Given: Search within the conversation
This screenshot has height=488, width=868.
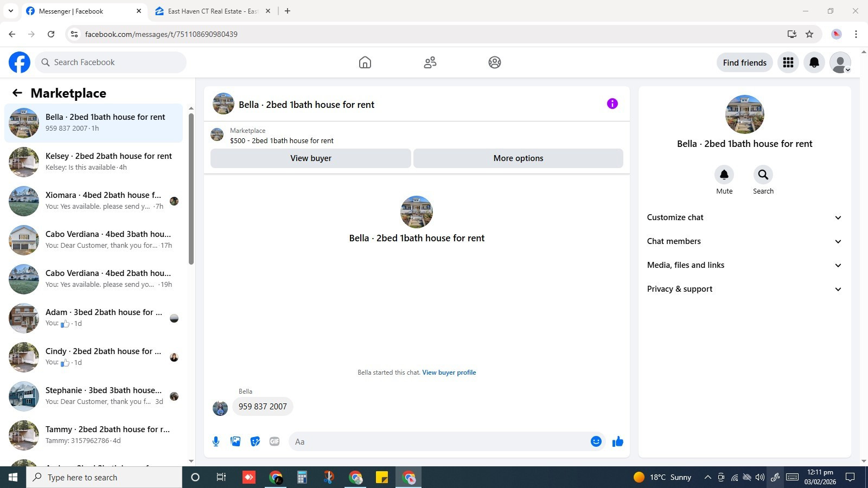Looking at the screenshot, I should click(763, 175).
